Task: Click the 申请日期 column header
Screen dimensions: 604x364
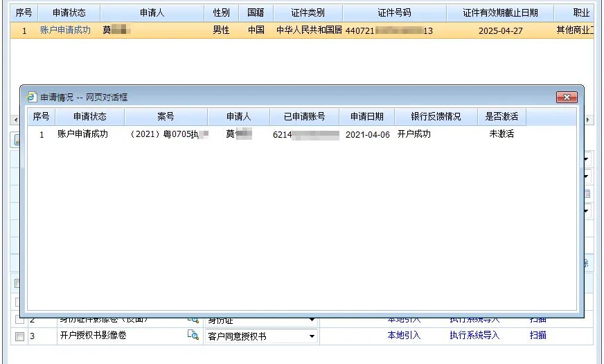Action: pyautogui.click(x=366, y=116)
